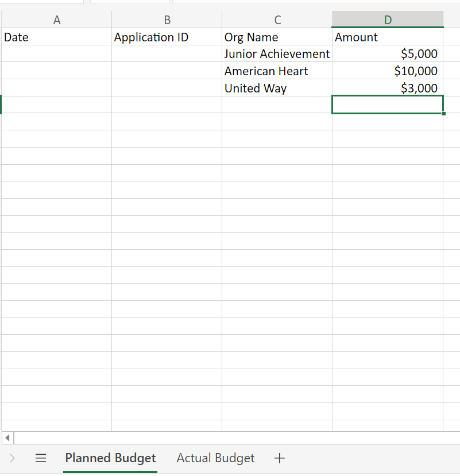Select column D header
Screen dimensions: 460x476
click(388, 20)
